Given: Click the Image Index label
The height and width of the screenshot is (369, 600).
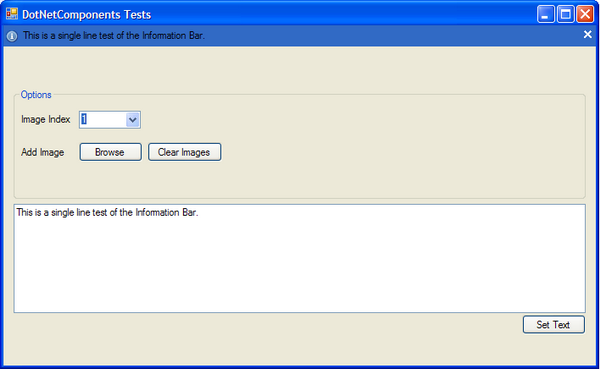Looking at the screenshot, I should point(46,119).
